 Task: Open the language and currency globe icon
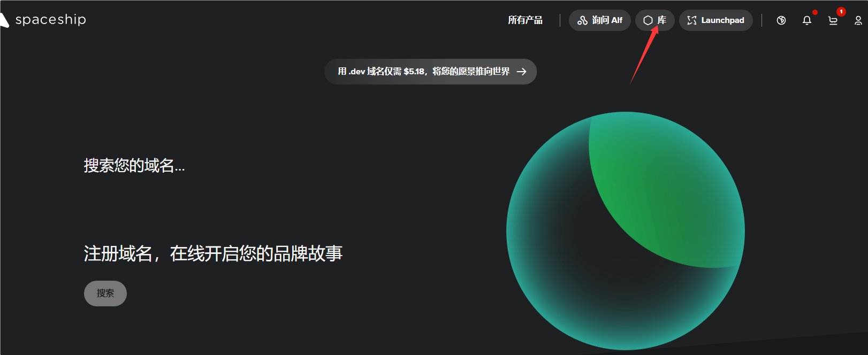click(x=781, y=20)
